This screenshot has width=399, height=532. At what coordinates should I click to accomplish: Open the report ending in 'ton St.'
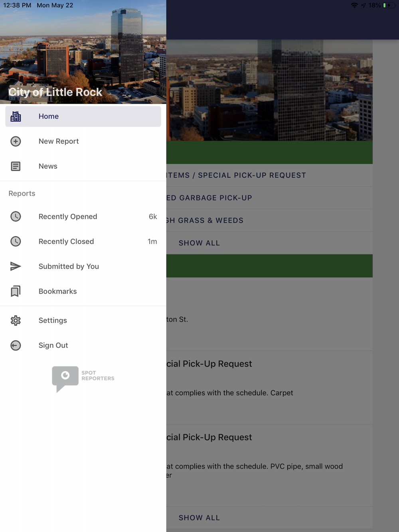coord(269,314)
